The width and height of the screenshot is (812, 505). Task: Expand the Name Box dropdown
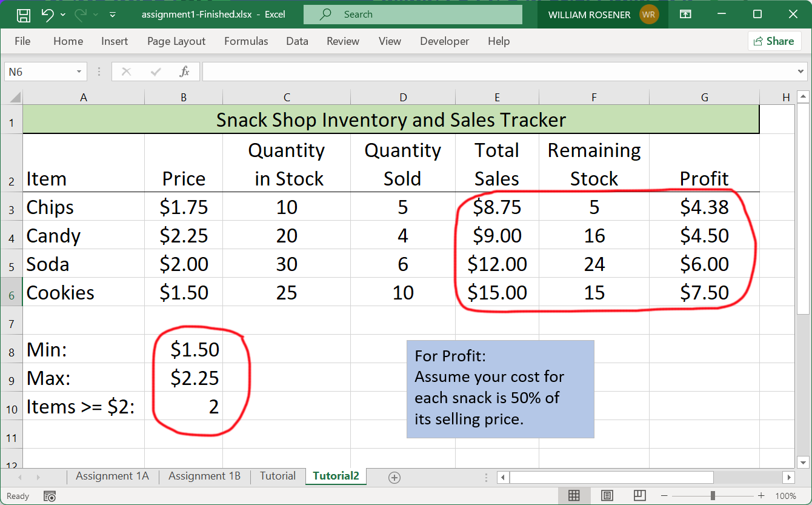coord(79,72)
